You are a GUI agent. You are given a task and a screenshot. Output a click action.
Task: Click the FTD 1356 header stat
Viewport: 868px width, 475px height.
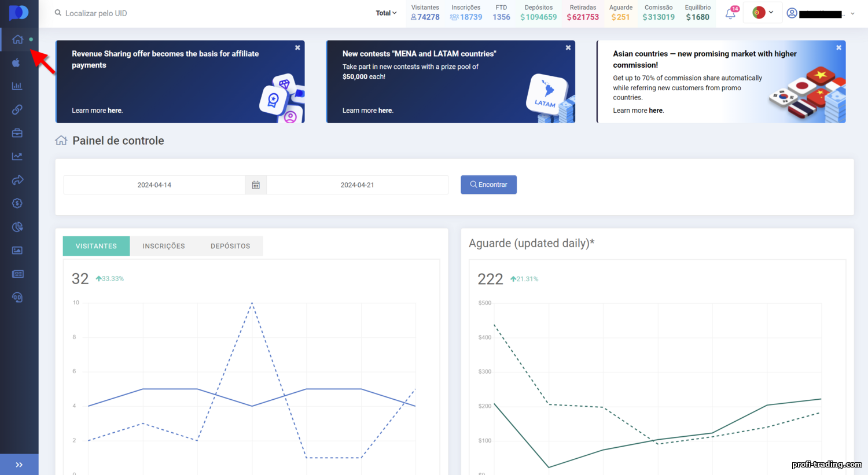coord(501,13)
